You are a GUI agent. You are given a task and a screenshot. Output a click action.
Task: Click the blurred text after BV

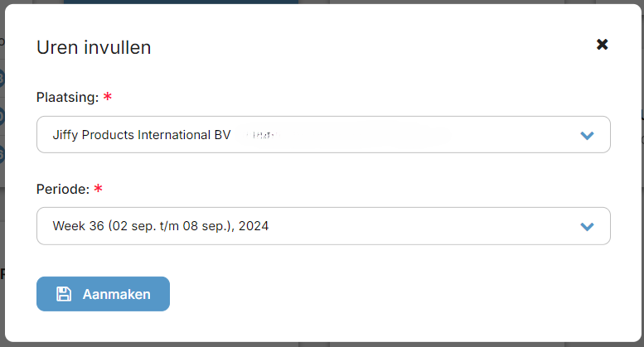(x=263, y=135)
